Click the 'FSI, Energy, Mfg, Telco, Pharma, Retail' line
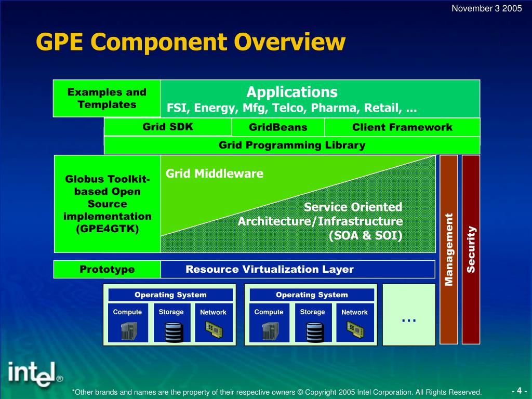This screenshot has height=399, width=532. point(292,108)
